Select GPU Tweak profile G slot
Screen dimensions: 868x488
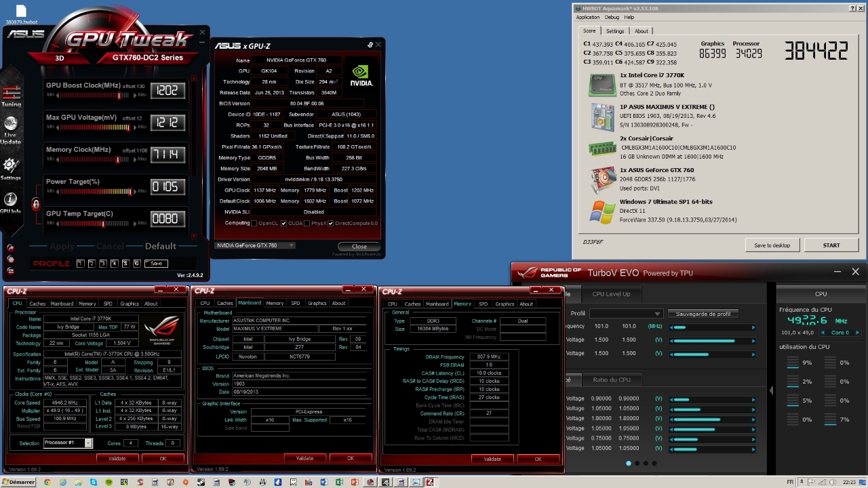pyautogui.click(x=136, y=263)
